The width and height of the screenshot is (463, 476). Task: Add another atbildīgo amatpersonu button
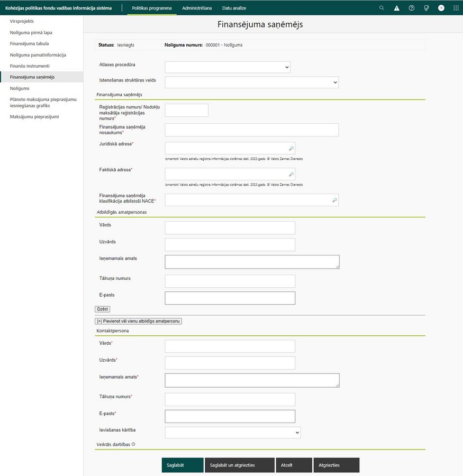138,321
